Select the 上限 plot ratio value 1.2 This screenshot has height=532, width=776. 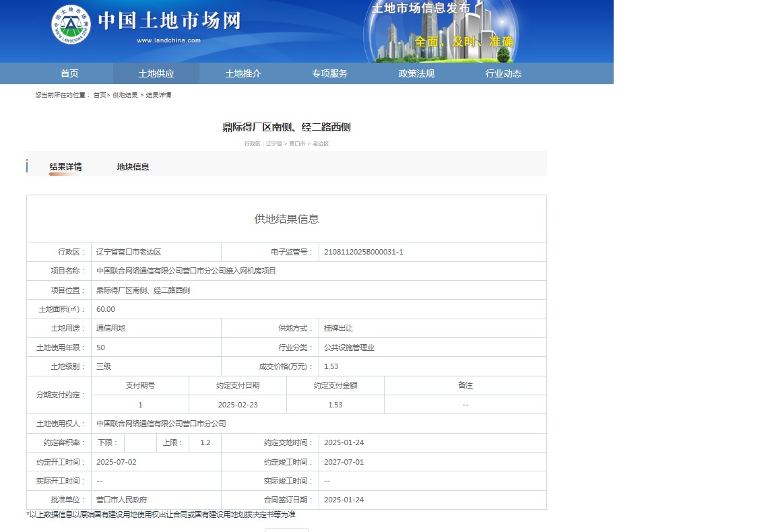pyautogui.click(x=205, y=442)
